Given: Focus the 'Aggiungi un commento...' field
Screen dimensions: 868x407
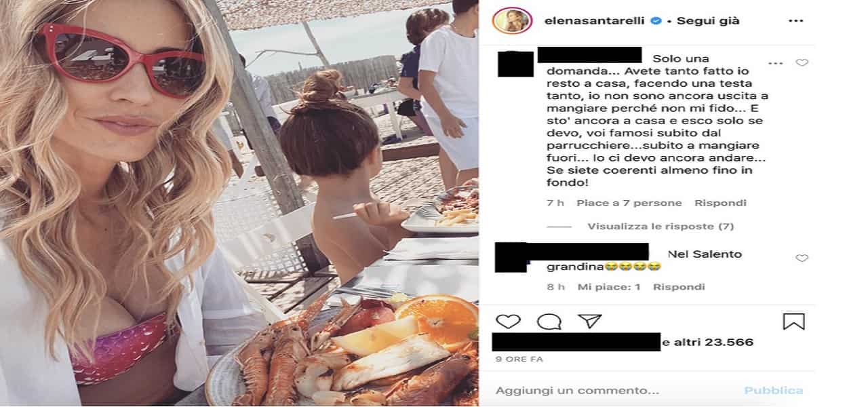Looking at the screenshot, I should tap(610, 391).
